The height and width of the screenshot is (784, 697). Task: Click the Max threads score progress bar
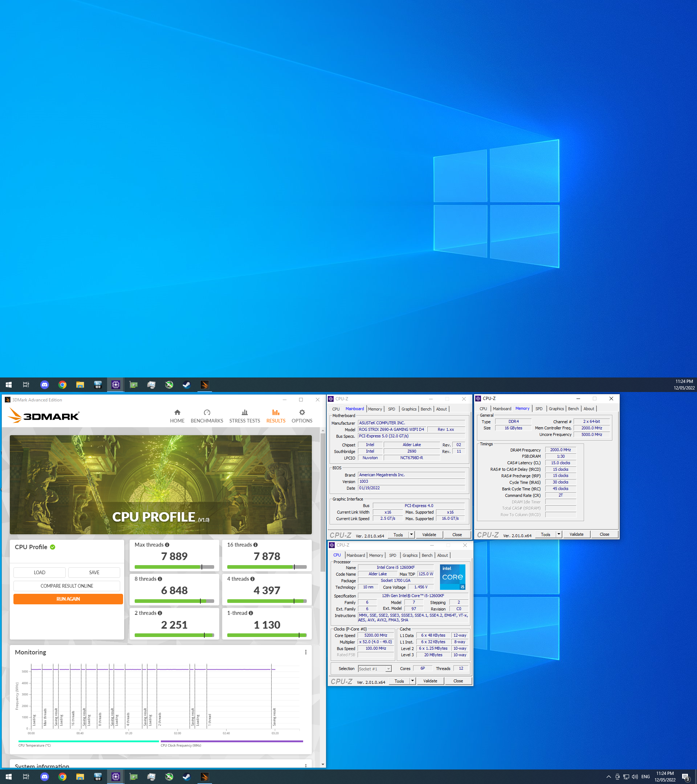pyautogui.click(x=175, y=567)
